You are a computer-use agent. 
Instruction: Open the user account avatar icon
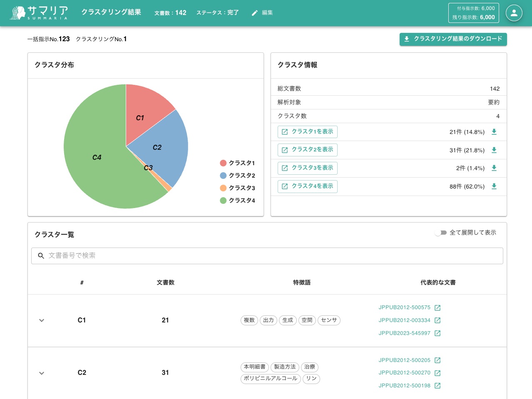(x=514, y=13)
